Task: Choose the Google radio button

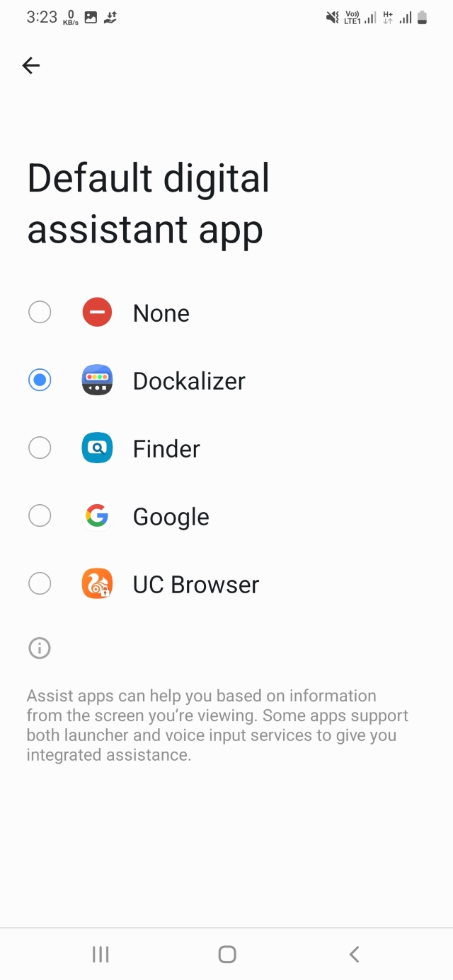Action: pyautogui.click(x=40, y=516)
